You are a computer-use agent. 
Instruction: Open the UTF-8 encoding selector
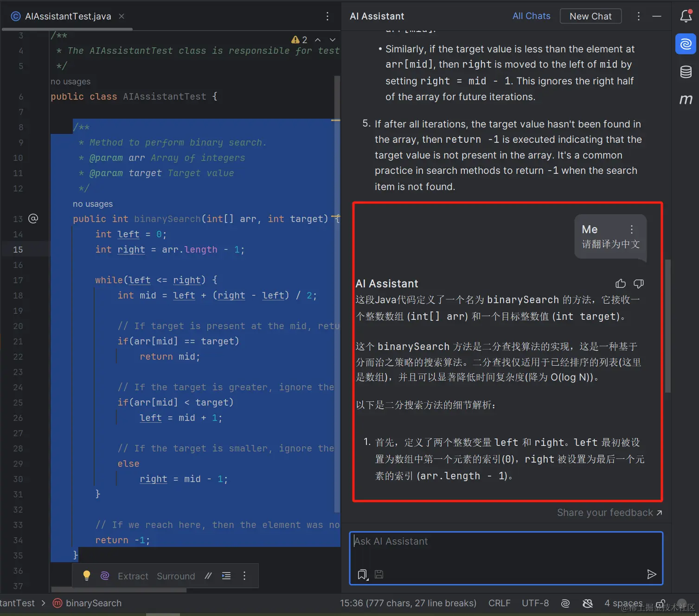[x=535, y=603]
